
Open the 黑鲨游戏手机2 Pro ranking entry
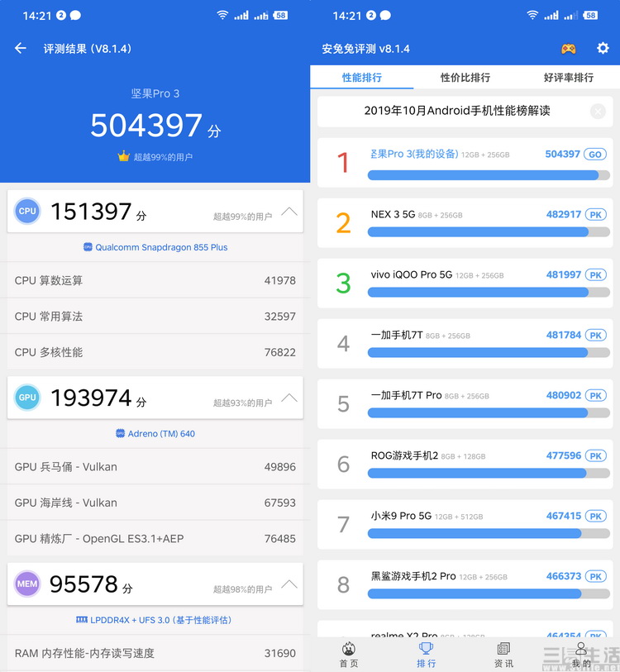click(x=465, y=584)
